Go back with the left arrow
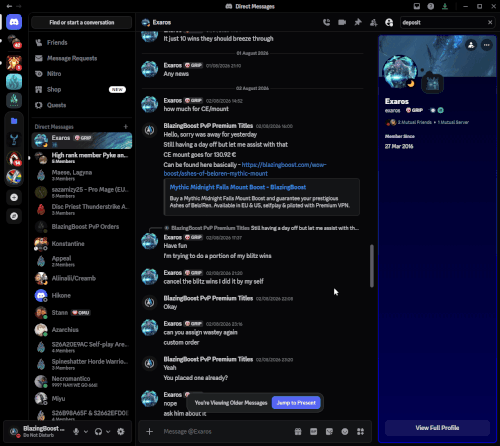This screenshot has width=500, height=446. click(9, 6)
